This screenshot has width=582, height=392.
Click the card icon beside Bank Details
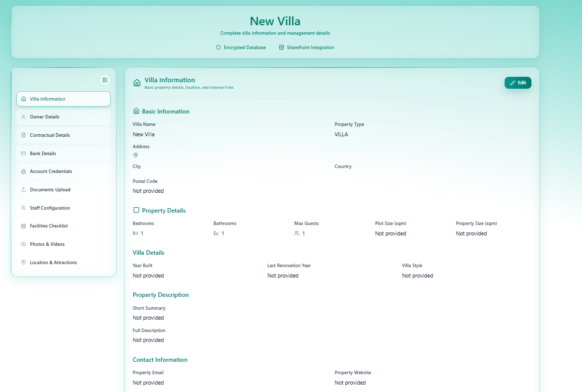tap(23, 153)
